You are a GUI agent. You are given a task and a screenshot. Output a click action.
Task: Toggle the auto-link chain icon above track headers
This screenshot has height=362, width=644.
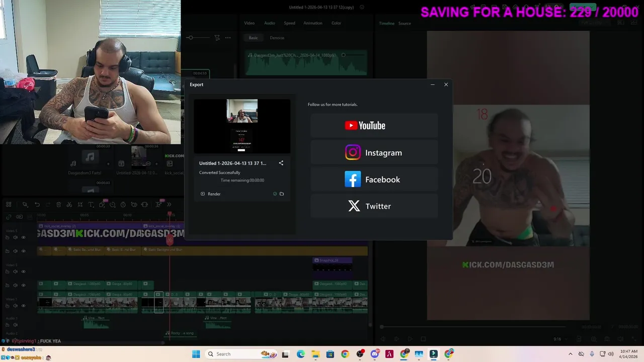point(9,217)
